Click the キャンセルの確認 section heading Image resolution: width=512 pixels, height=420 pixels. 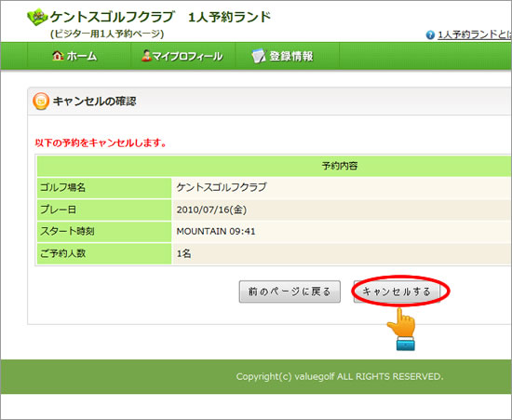(95, 102)
